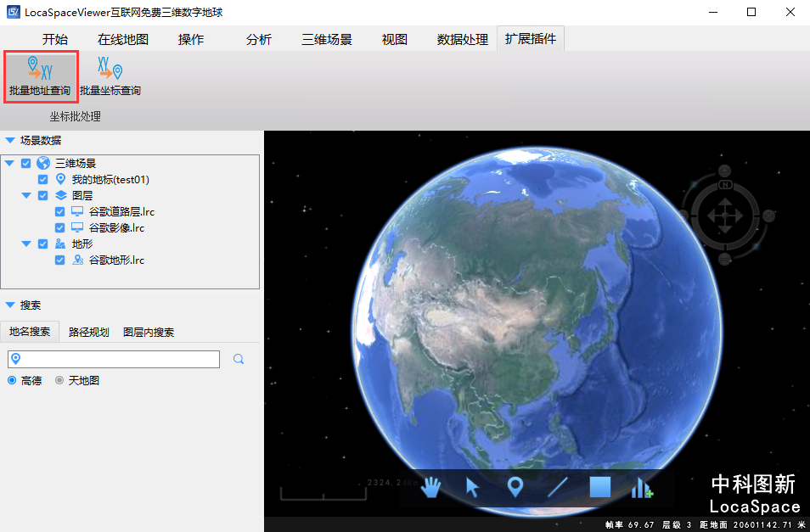Uncheck the 谷歌影像.lrc layer checkbox
This screenshot has width=810, height=532.
(60, 228)
